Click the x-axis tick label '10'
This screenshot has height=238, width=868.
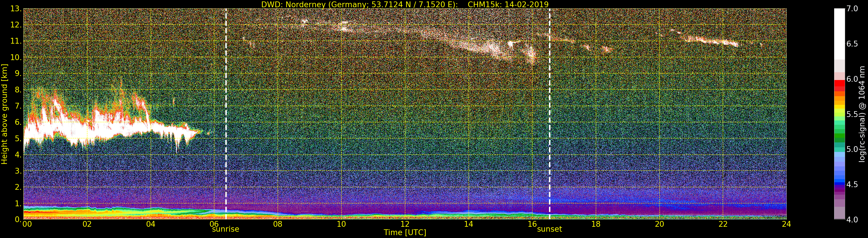pyautogui.click(x=341, y=224)
